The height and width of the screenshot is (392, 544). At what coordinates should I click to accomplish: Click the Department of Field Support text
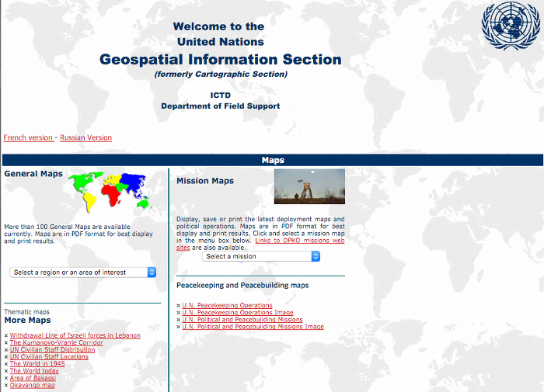(220, 106)
